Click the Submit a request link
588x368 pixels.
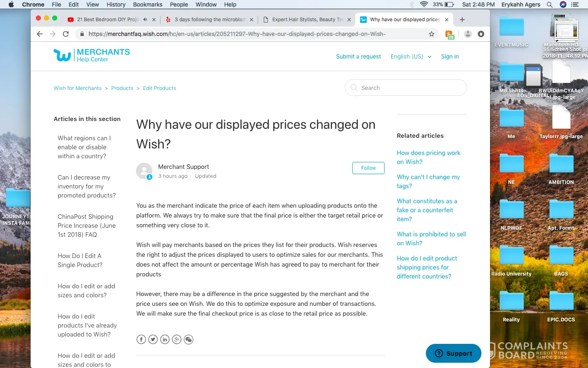click(x=358, y=56)
